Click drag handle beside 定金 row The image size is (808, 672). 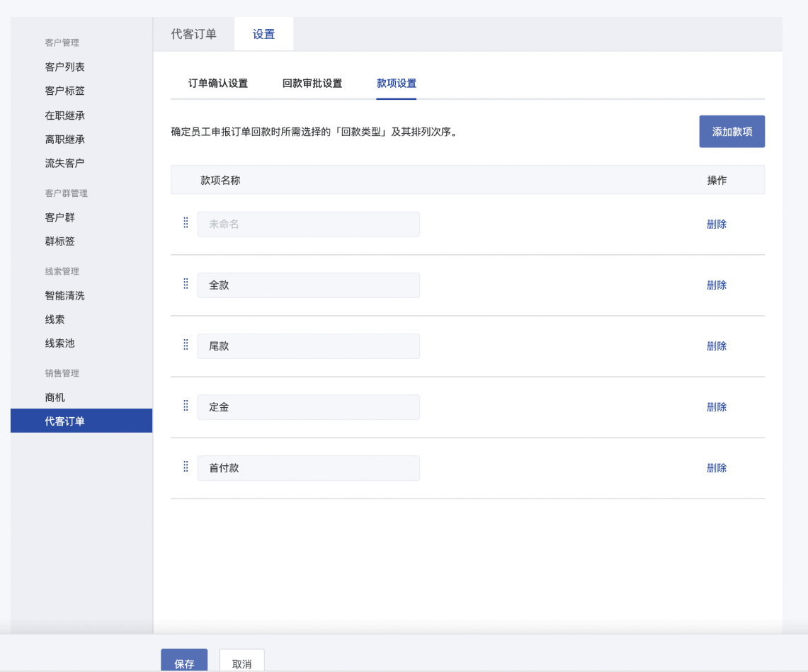(x=186, y=406)
